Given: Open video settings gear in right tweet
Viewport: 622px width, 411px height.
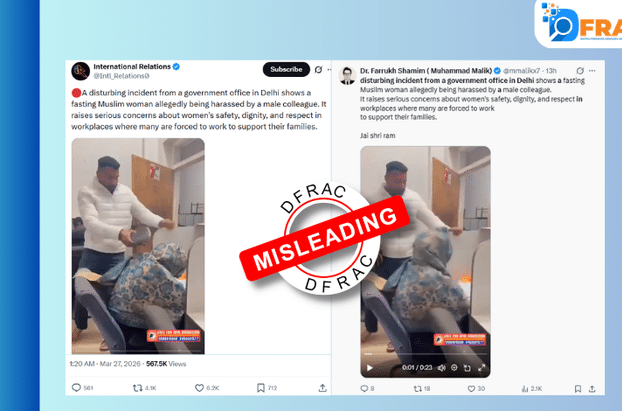Looking at the screenshot, I should point(454,368).
